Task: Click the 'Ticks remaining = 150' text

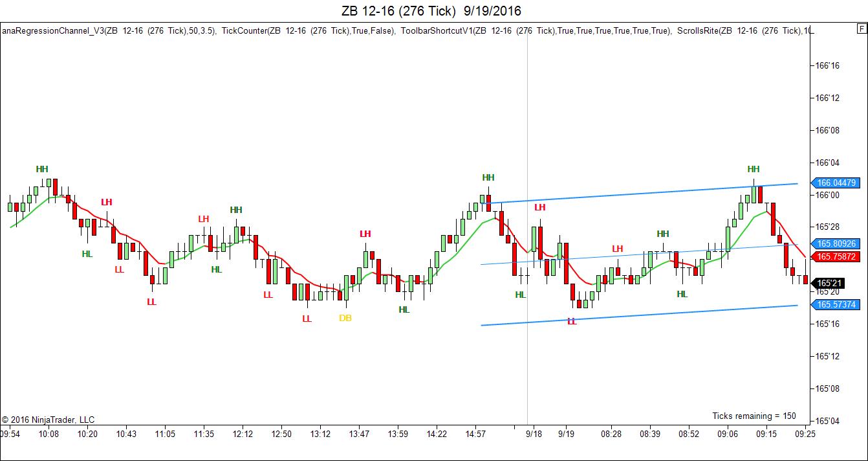Action: [x=754, y=416]
